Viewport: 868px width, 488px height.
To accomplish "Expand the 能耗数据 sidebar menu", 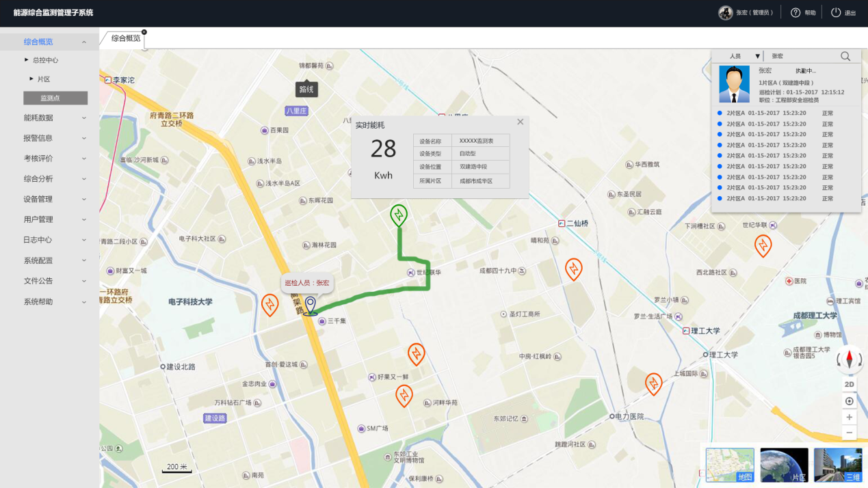I will pyautogui.click(x=55, y=118).
